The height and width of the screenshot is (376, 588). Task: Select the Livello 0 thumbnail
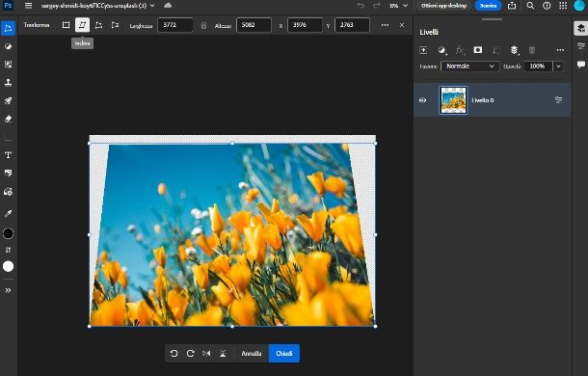[x=453, y=100]
